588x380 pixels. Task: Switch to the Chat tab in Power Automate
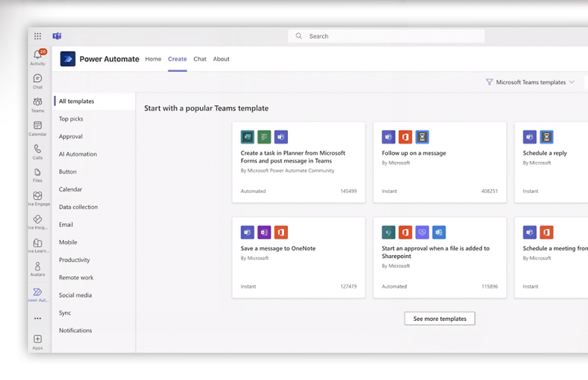(x=199, y=59)
